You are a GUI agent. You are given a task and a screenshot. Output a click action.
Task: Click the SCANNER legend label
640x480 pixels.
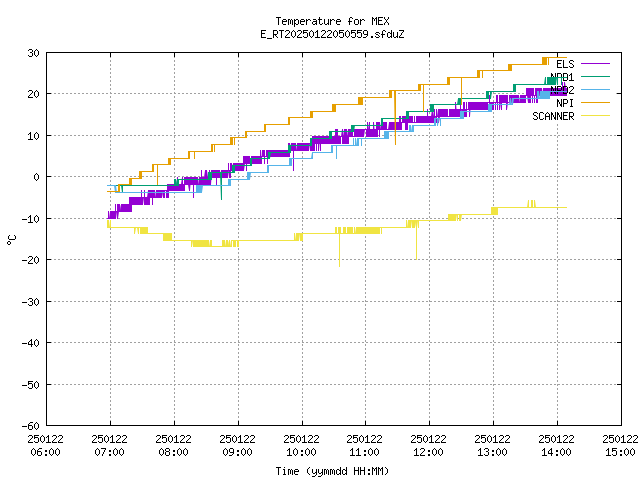pos(553,116)
